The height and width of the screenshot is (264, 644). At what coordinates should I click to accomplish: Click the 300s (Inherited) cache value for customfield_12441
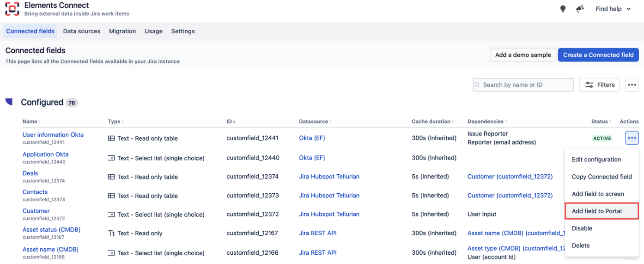(434, 138)
